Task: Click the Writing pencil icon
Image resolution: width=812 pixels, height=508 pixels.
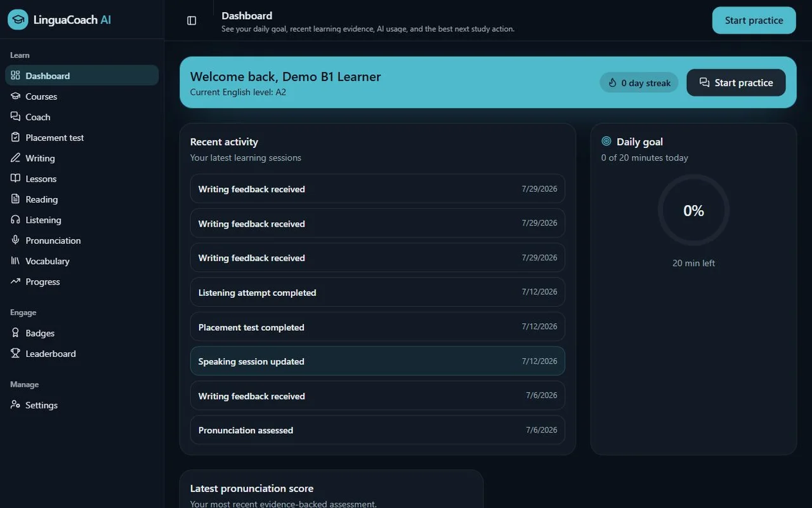Action: coord(15,158)
